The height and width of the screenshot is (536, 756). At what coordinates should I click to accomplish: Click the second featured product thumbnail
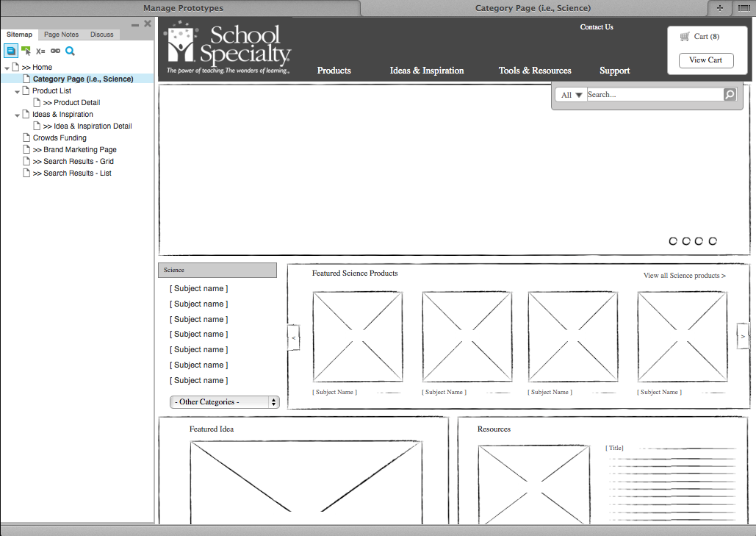point(467,336)
